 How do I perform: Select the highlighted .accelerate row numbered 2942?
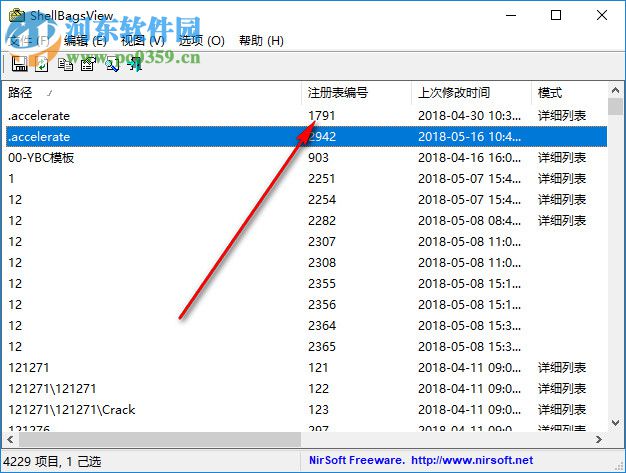pos(306,137)
